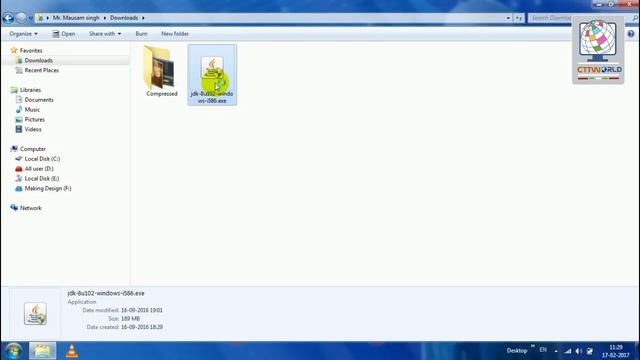Open the Help question mark icon
This screenshot has height=360, width=640.
[x=631, y=34]
